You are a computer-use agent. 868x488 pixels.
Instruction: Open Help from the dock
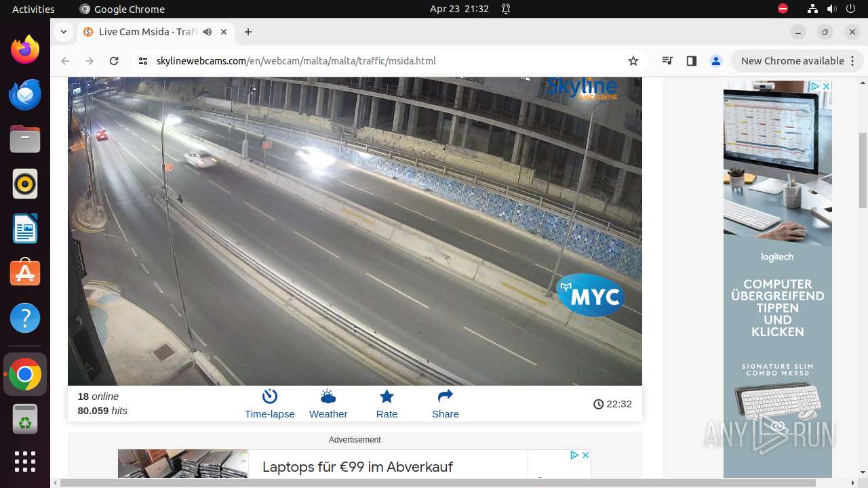point(25,318)
